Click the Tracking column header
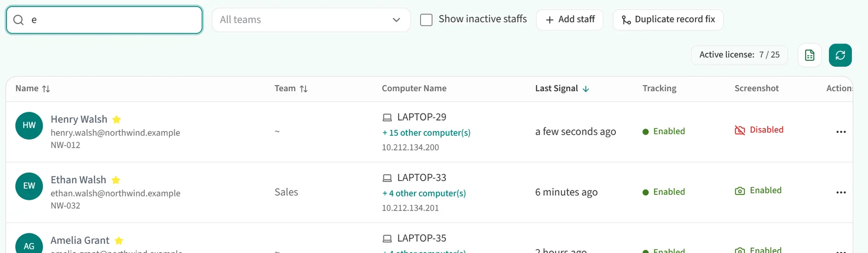868x253 pixels. click(x=659, y=88)
